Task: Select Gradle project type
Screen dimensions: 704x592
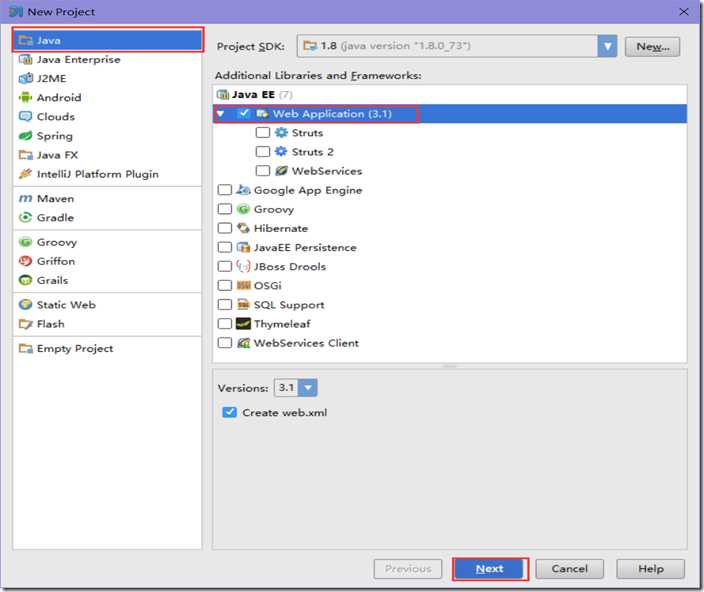Action: click(x=107, y=217)
